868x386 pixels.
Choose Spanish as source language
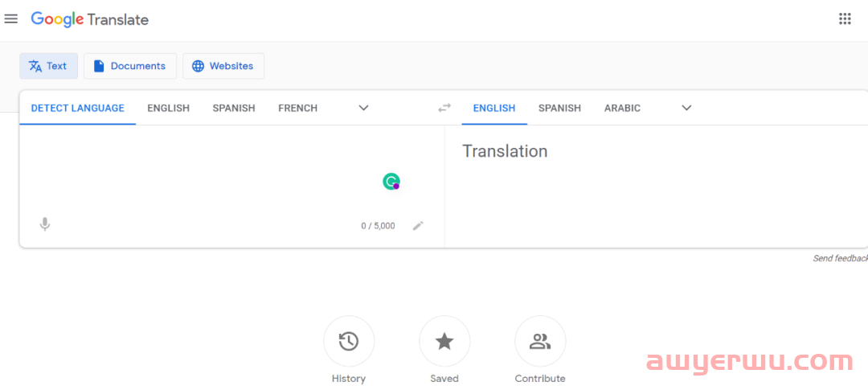234,108
